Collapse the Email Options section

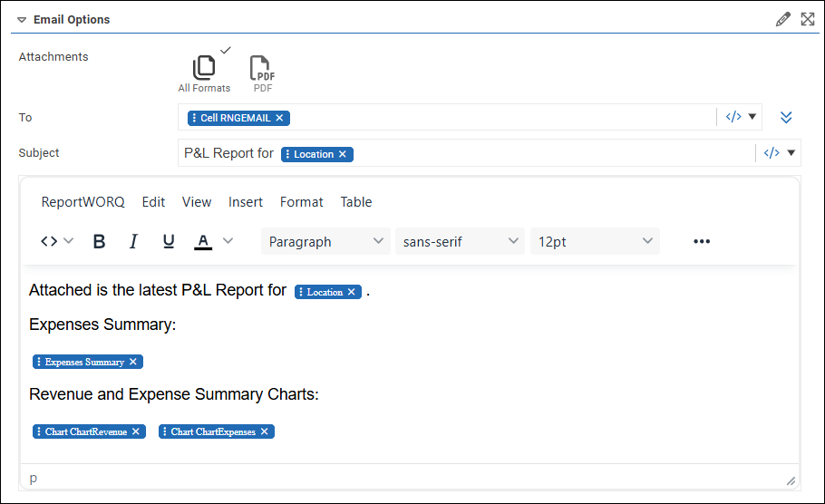pos(22,20)
